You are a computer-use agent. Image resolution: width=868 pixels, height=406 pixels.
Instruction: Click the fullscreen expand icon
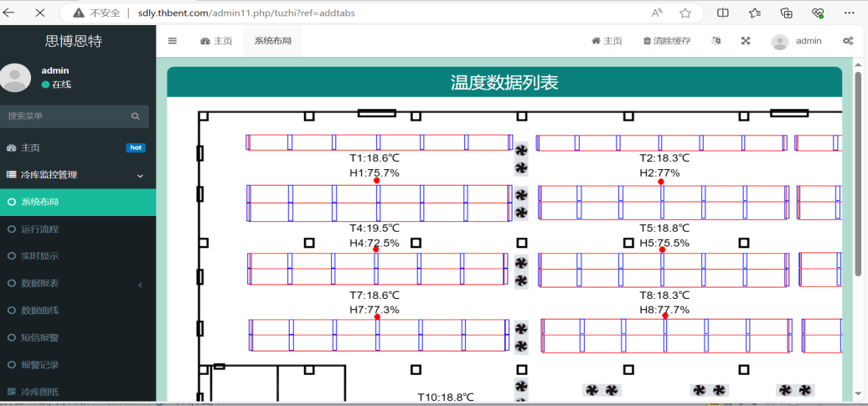(746, 41)
